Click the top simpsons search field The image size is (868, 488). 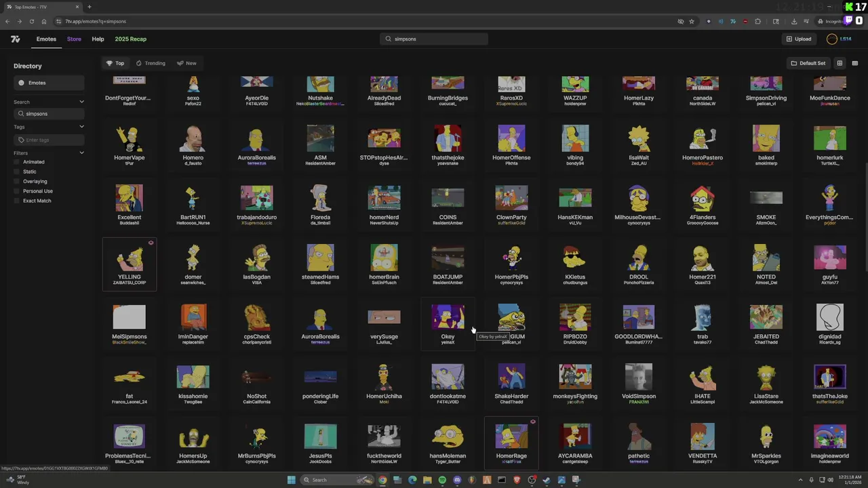pos(434,39)
